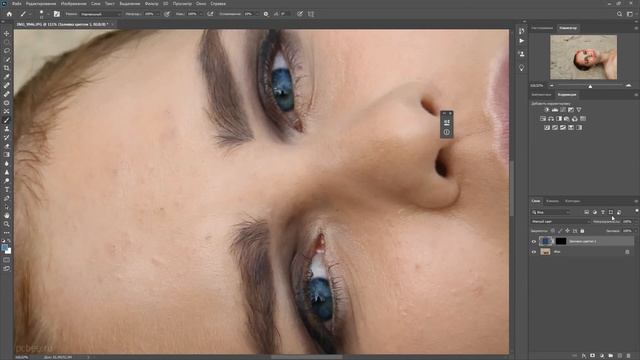Screen dimensions: 640x360
Task: Toggle lock image pixels brush icon
Action: point(560,231)
